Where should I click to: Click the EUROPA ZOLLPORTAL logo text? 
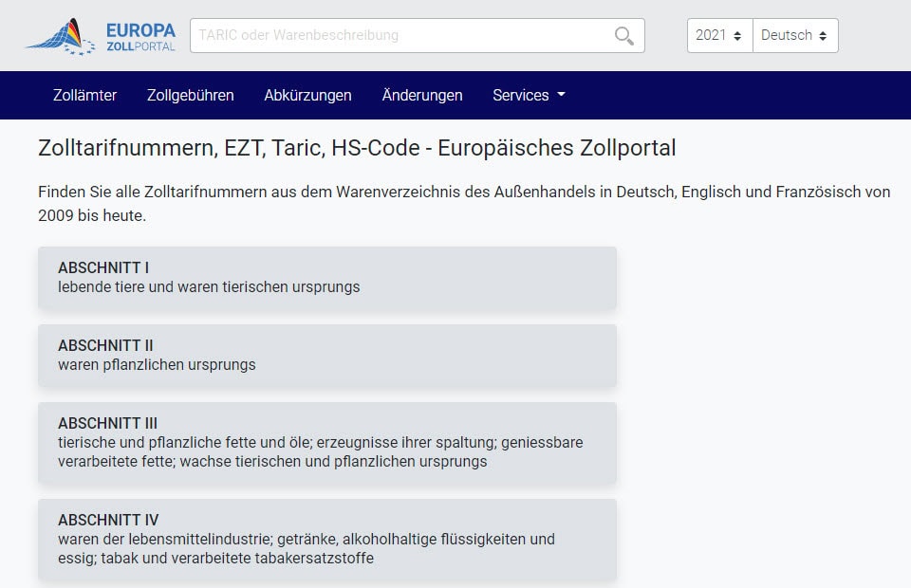[x=140, y=37]
